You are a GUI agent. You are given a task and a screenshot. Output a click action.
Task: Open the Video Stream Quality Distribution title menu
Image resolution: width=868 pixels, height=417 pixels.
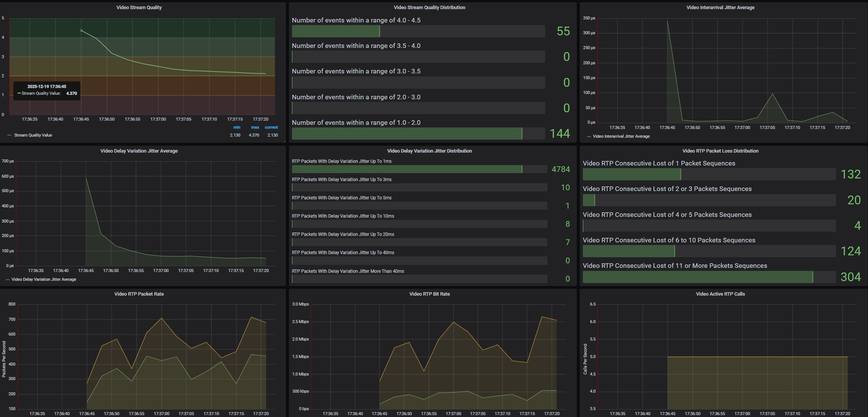point(429,8)
